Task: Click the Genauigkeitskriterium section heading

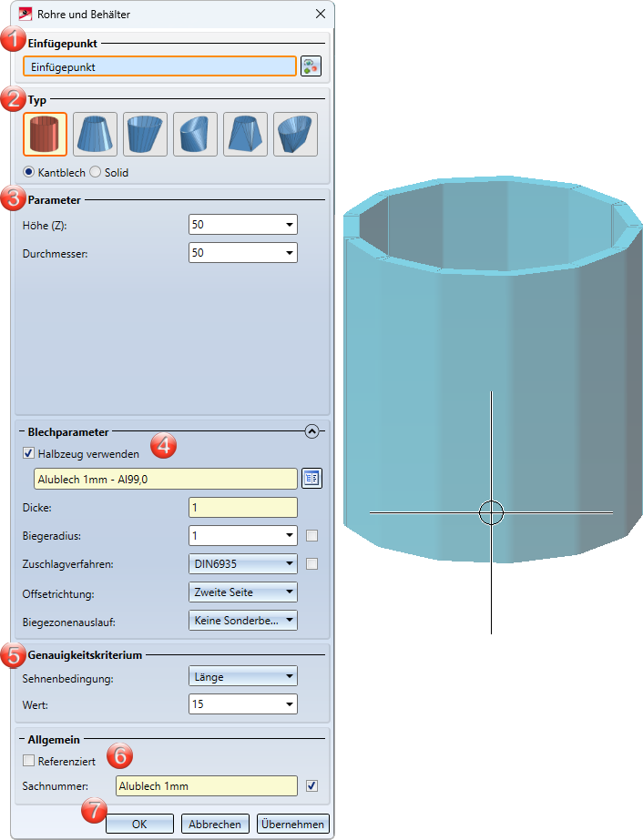Action: 85,654
